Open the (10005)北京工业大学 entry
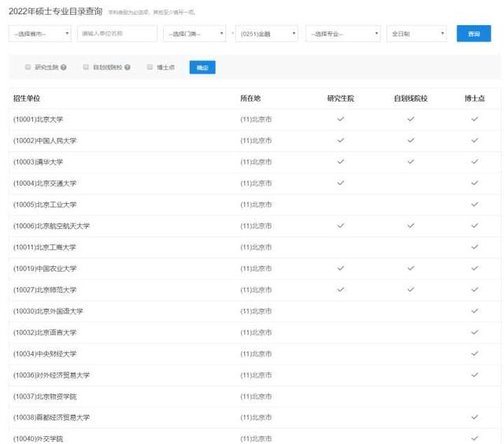Viewport: 504px width, 444px height. point(45,205)
